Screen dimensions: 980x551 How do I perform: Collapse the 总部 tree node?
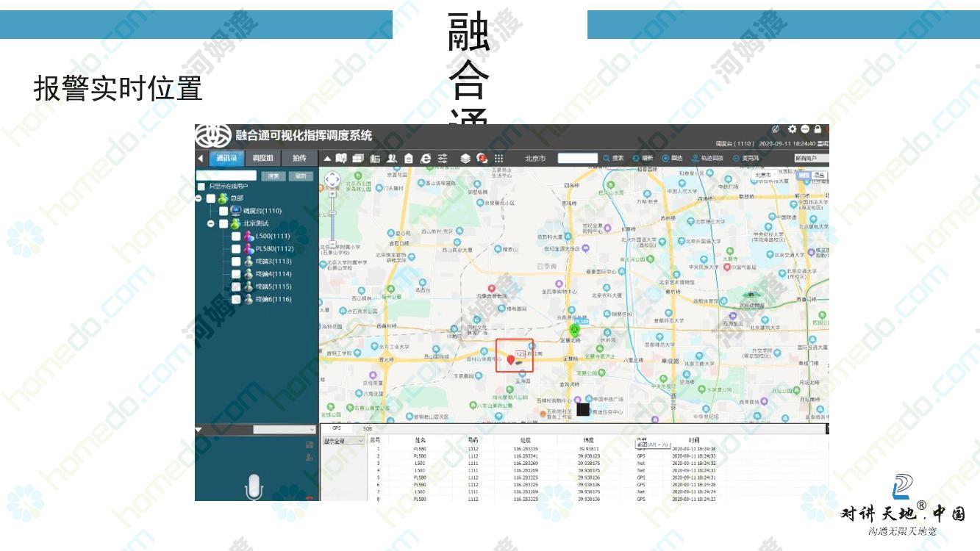click(x=199, y=198)
